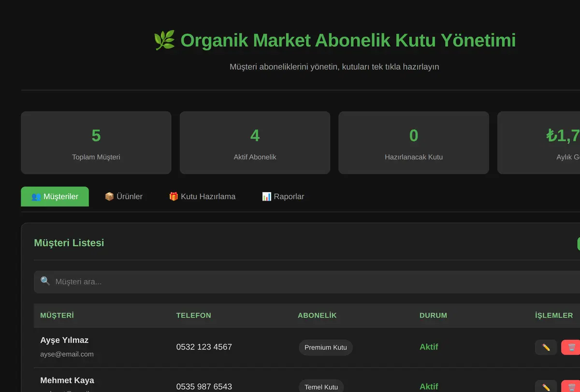Click the name Mehmet Kaya

[x=67, y=380]
